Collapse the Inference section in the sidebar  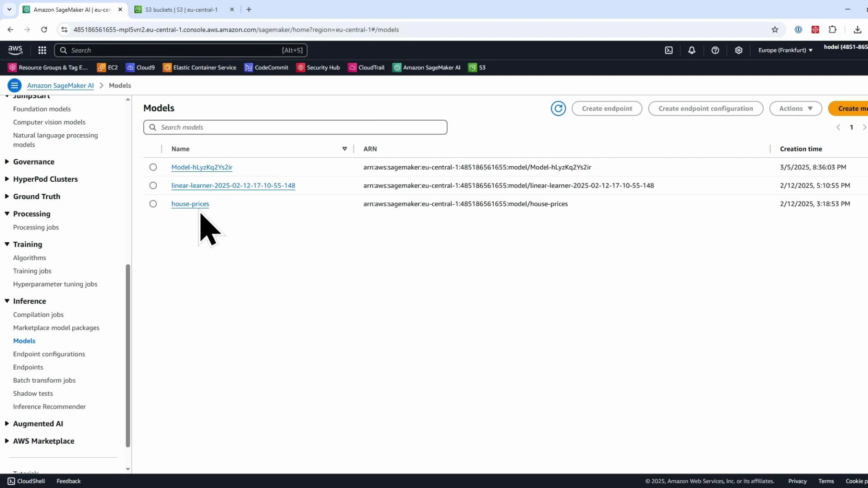[x=7, y=301]
